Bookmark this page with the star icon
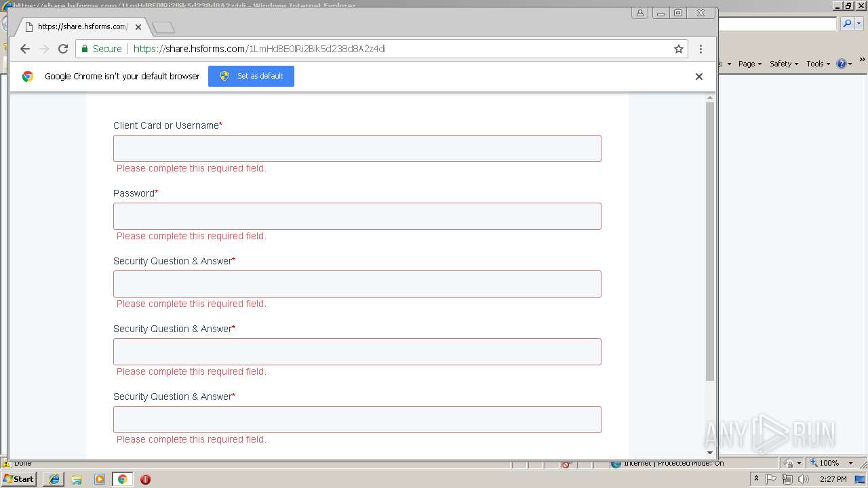 click(x=678, y=49)
